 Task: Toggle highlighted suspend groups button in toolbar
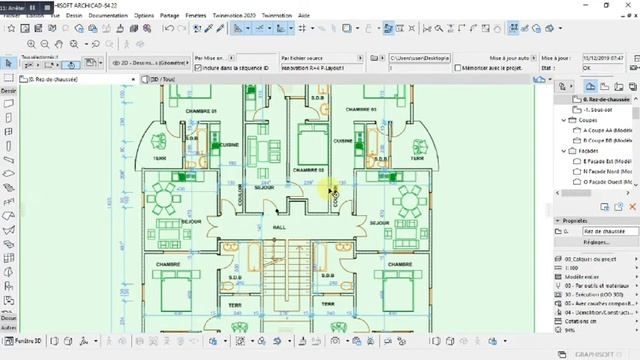pyautogui.click(x=513, y=28)
